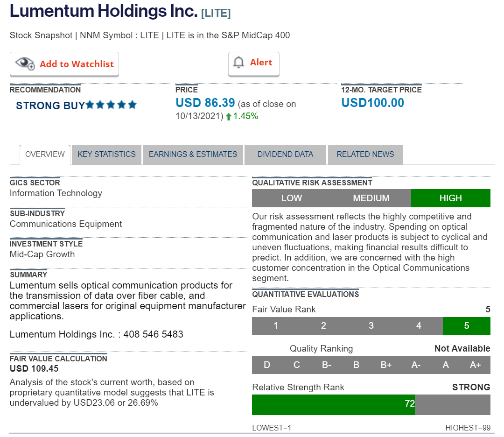
Task: Click the green price-up arrow icon
Action: coord(229,117)
